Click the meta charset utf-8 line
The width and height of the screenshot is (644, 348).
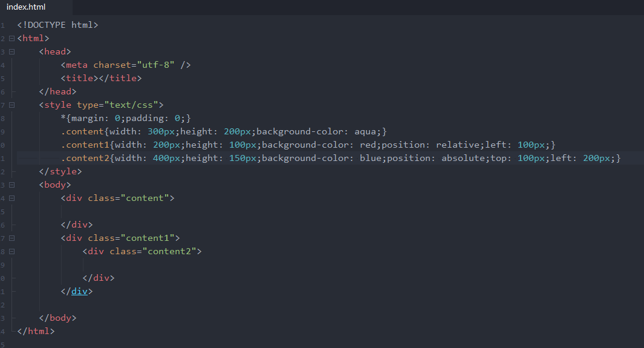coord(126,65)
